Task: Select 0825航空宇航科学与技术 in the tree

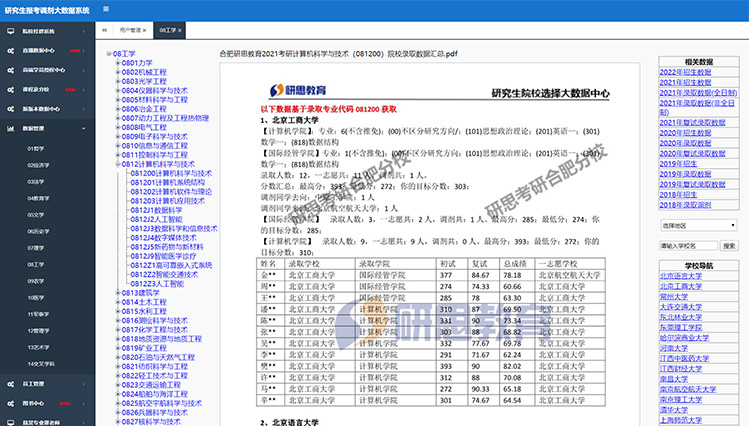Action: click(x=161, y=404)
